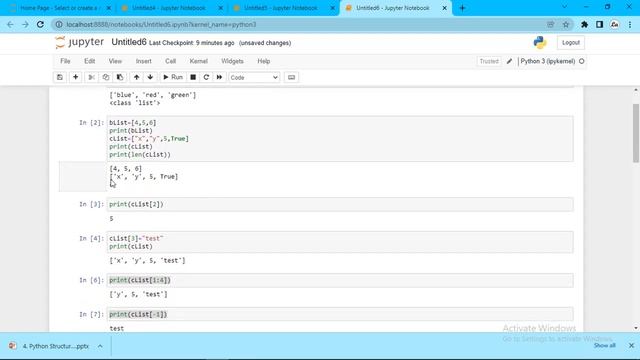Viewport: 640px width, 360px height.
Task: Open the Kernel menu
Action: pyautogui.click(x=198, y=61)
